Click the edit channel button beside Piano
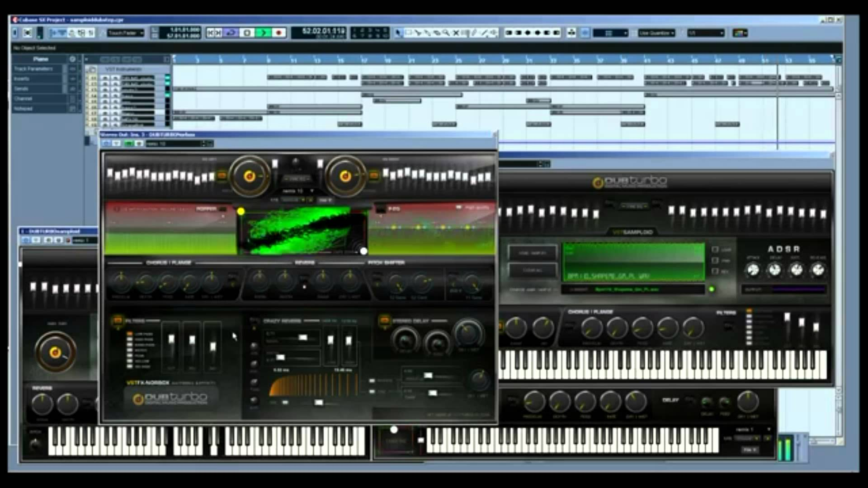868x488 pixels. [x=72, y=59]
